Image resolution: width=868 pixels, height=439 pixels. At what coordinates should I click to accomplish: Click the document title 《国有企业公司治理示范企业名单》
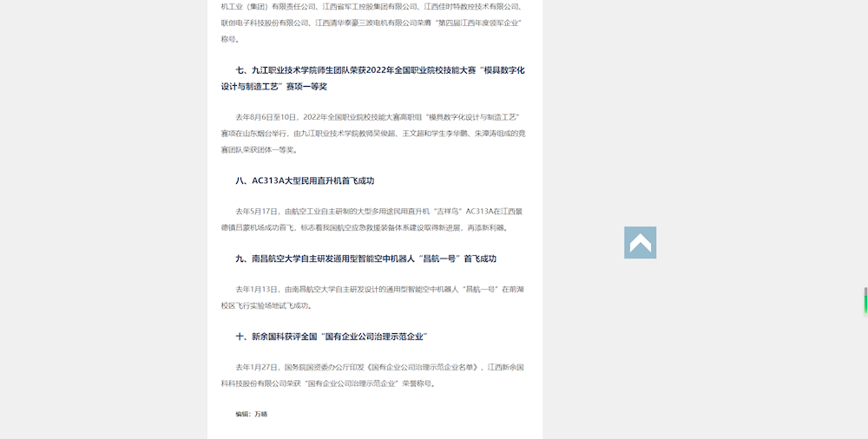click(x=421, y=367)
